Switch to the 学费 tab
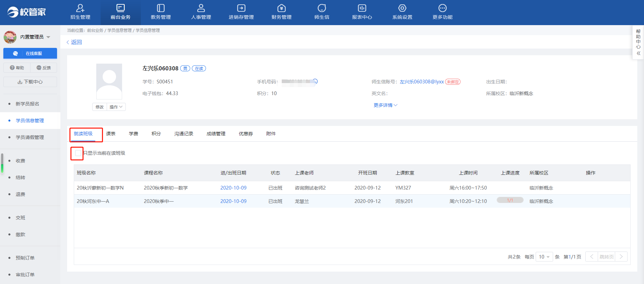The width and height of the screenshot is (644, 284). (x=133, y=134)
